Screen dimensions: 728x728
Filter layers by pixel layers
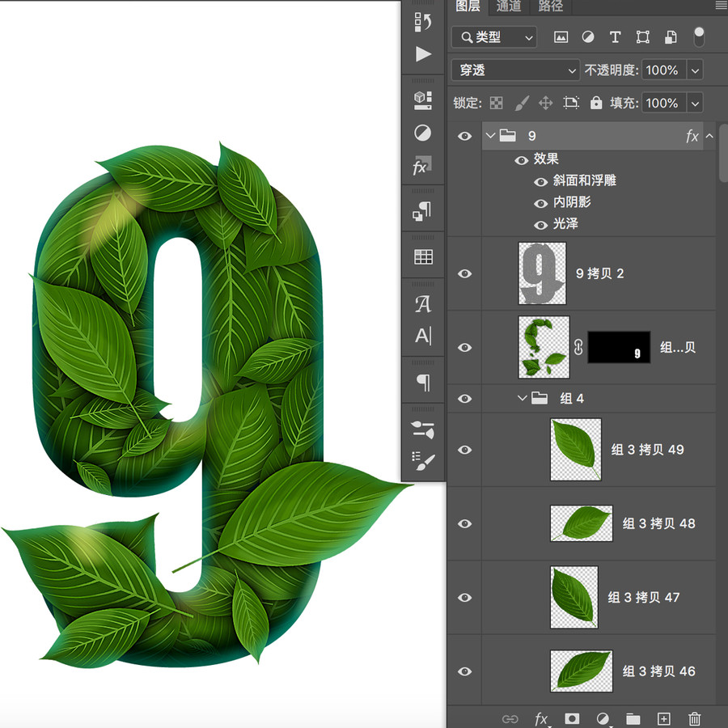[x=561, y=37]
